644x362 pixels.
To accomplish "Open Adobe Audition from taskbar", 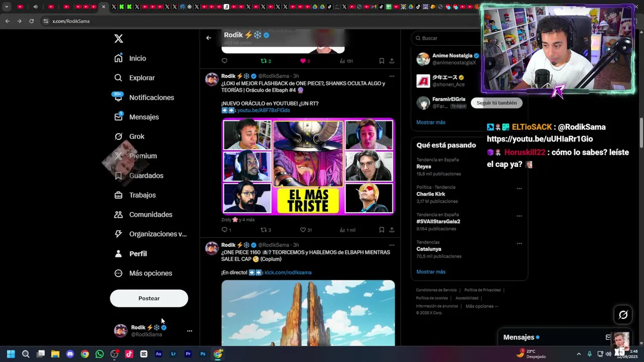I will (158, 354).
